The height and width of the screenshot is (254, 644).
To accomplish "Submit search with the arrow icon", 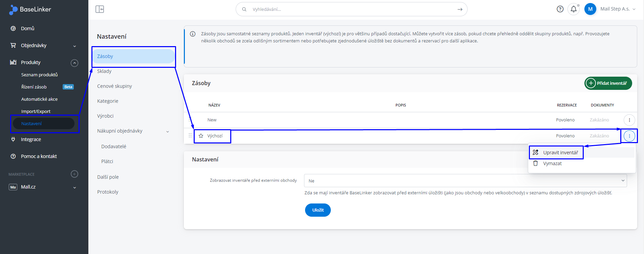I will [x=460, y=9].
